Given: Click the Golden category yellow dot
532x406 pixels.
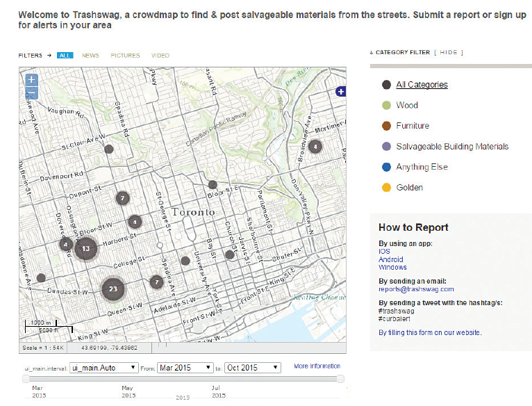Looking at the screenshot, I should point(386,188).
